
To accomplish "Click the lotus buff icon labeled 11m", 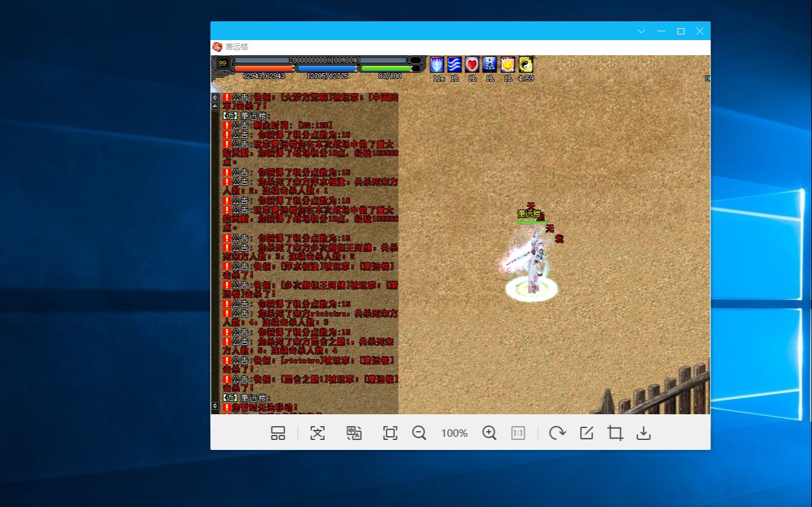I will (437, 65).
